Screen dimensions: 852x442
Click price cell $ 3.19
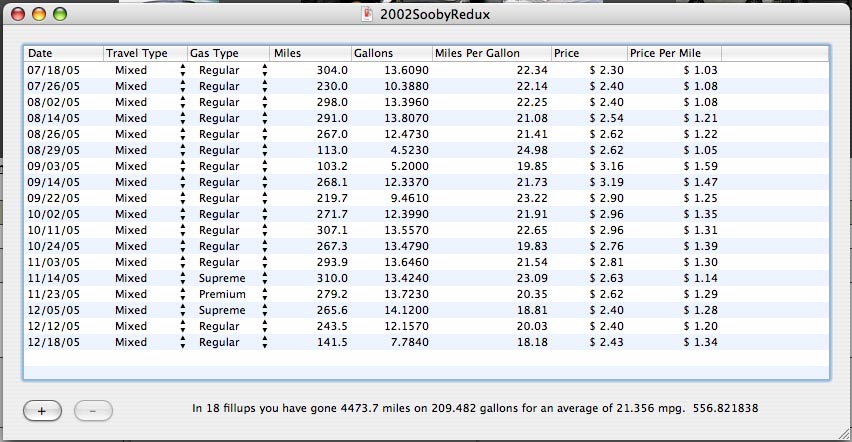(606, 182)
